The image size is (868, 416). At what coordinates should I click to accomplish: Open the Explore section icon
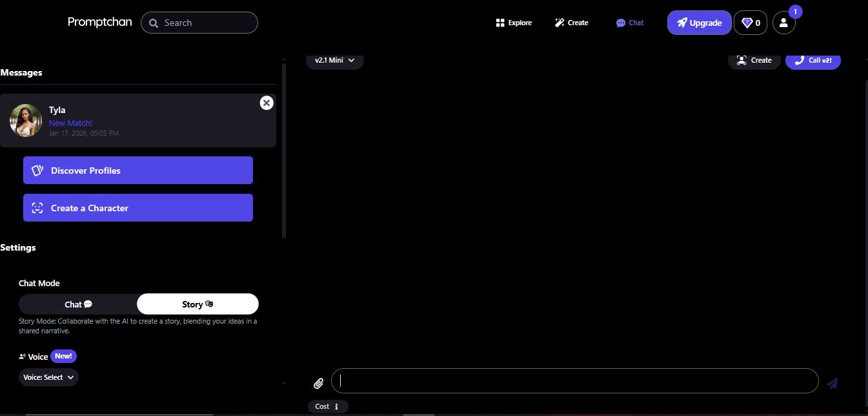pos(500,22)
